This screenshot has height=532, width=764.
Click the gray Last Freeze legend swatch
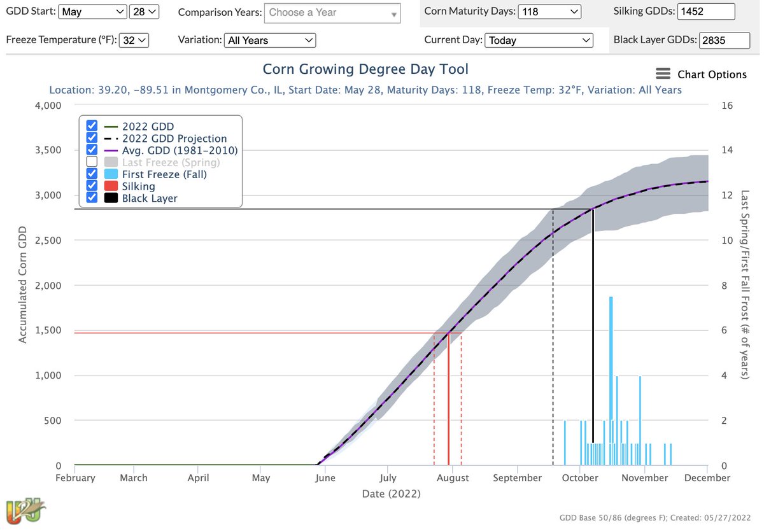(x=110, y=162)
